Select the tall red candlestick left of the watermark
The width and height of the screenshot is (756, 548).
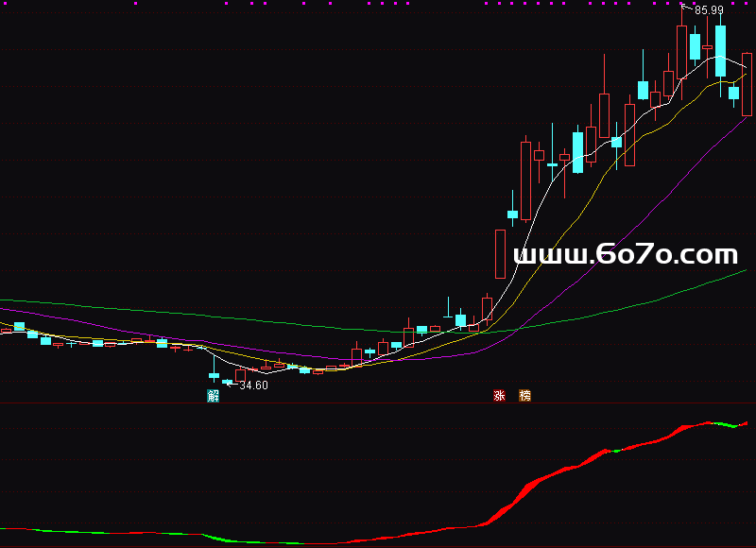click(500, 254)
